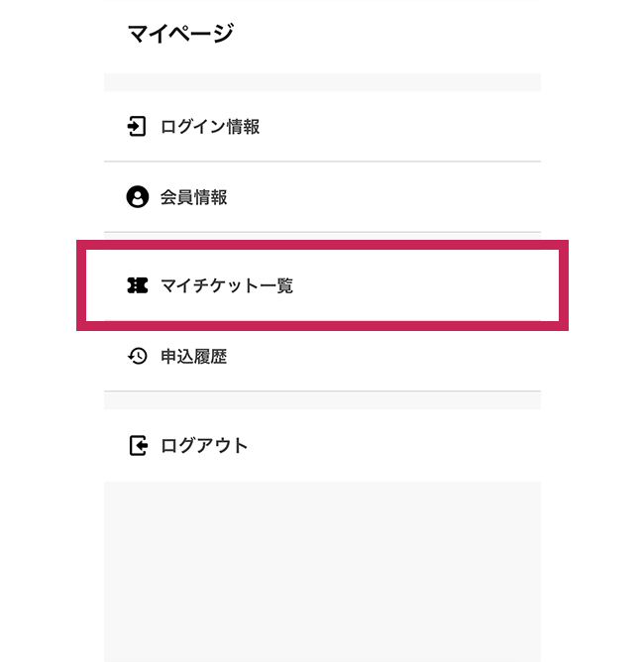
Task: Click the マイページ page heading
Action: tap(180, 34)
